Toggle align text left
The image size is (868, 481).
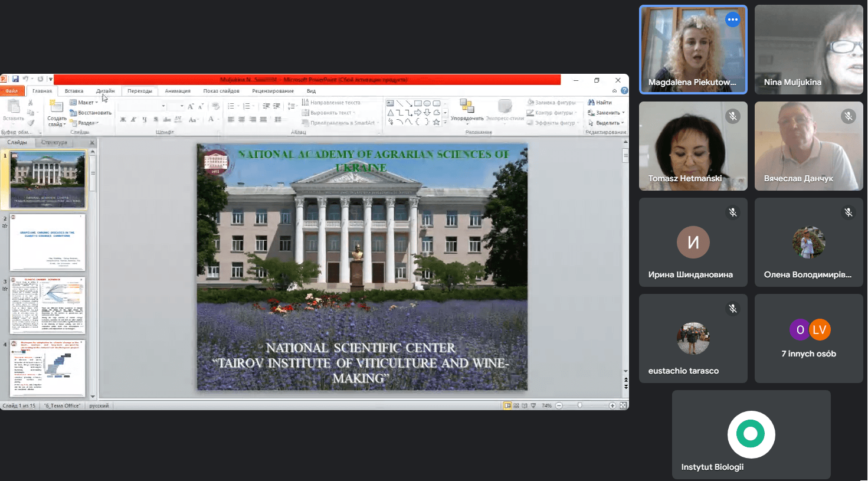[231, 119]
